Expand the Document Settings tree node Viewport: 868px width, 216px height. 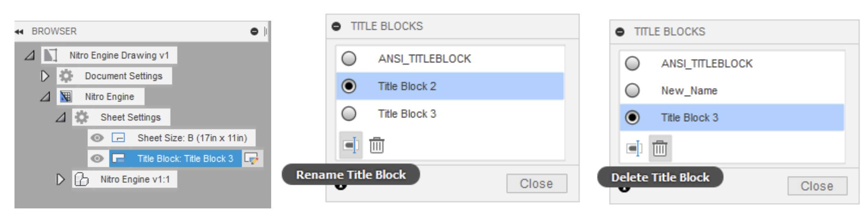45,76
